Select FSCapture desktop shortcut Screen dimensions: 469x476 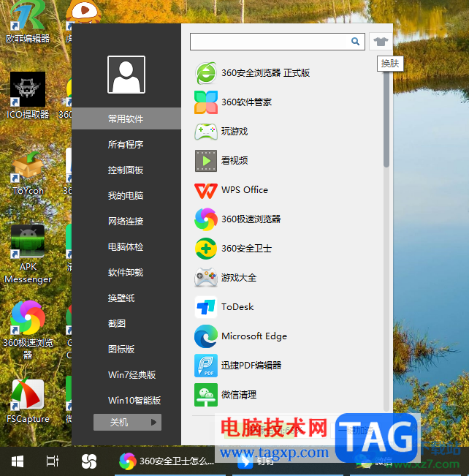pos(28,401)
